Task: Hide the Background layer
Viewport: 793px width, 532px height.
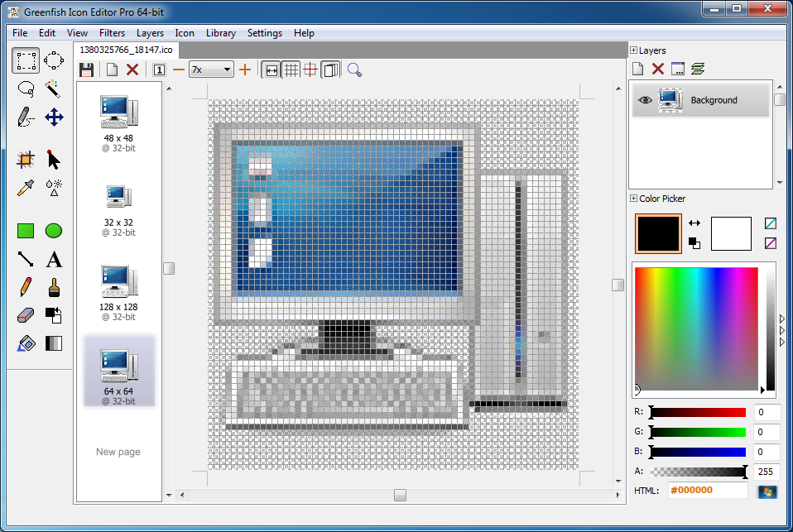Action: (645, 98)
